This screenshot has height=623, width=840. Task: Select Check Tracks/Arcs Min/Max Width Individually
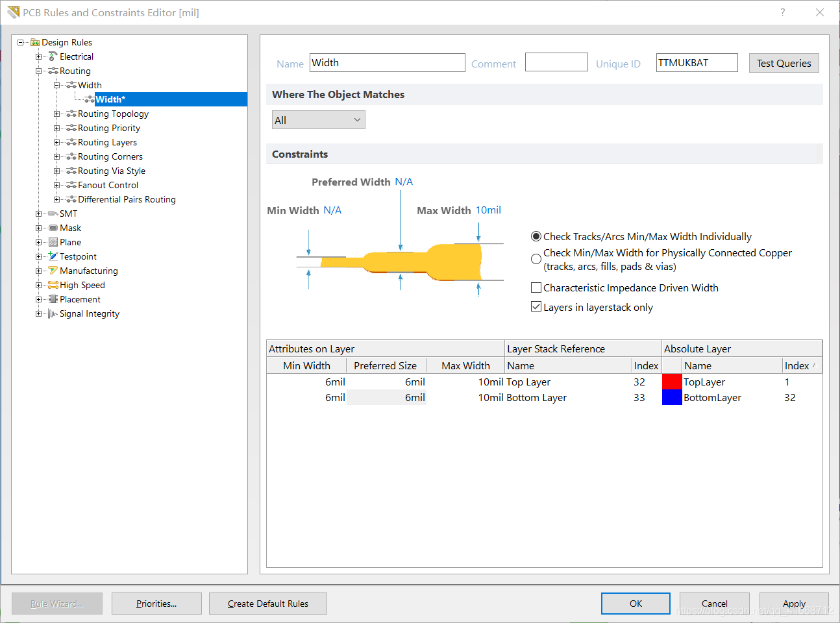tap(536, 236)
